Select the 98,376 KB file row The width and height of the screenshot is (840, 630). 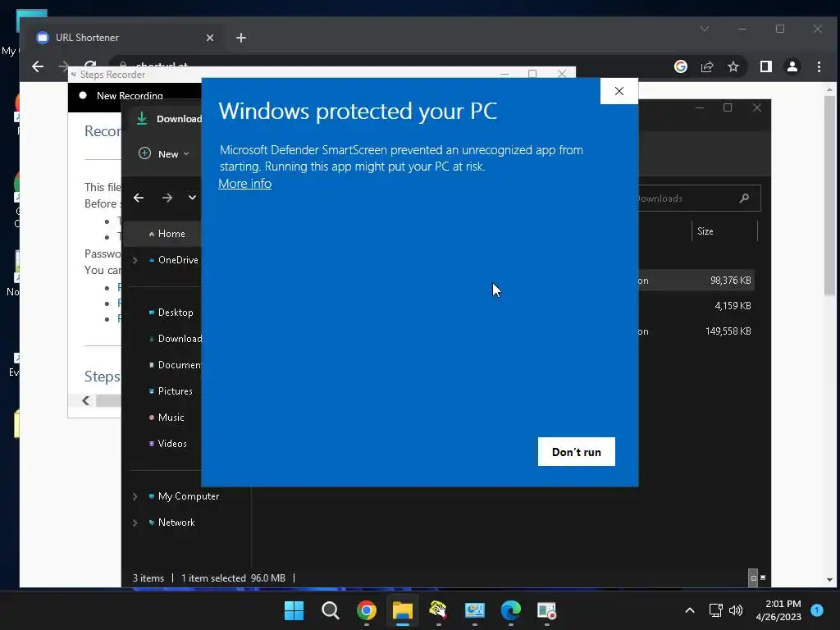tap(696, 281)
